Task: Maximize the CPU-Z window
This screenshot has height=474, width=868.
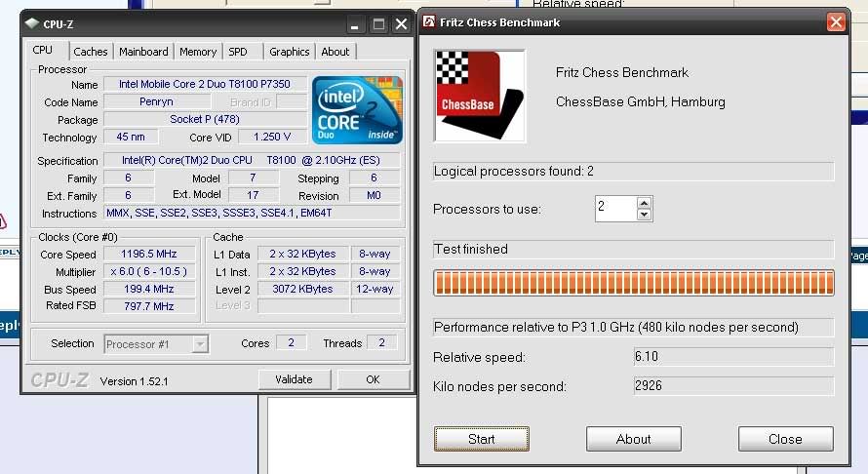Action: click(378, 24)
